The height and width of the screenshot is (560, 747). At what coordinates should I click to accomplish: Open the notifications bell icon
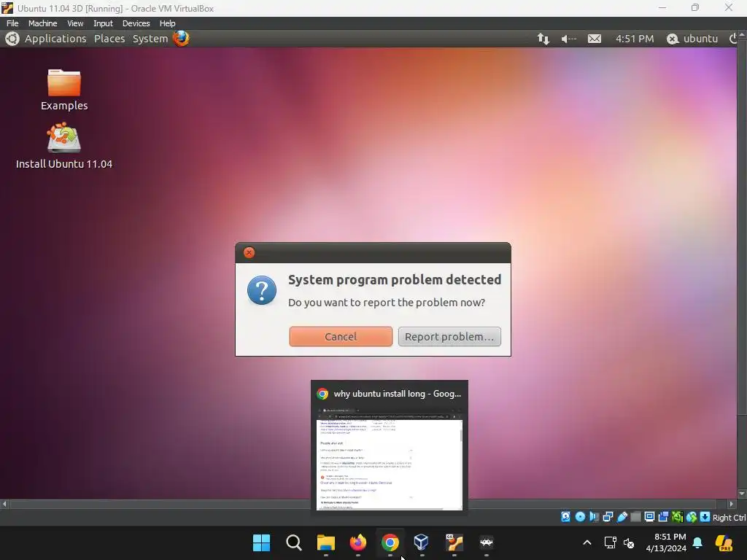pos(697,542)
